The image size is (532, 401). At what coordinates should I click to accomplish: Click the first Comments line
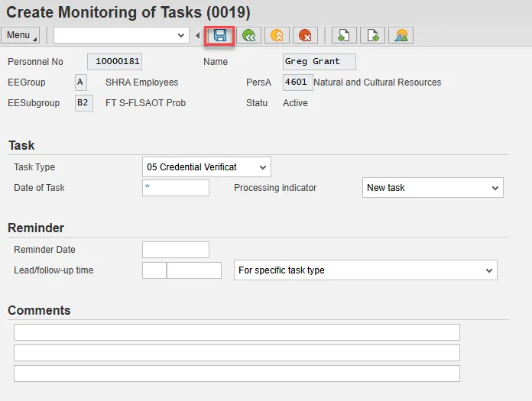(x=237, y=332)
